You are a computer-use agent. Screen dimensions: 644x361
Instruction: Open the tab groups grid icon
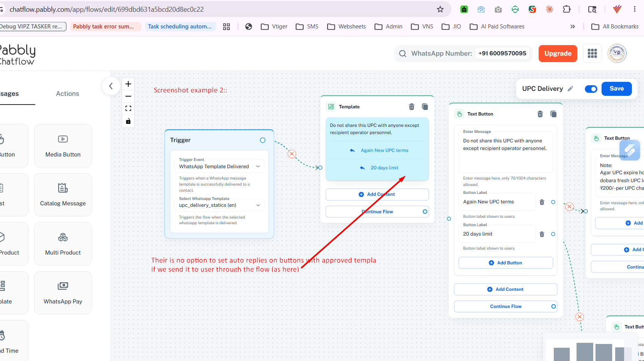coord(226,27)
